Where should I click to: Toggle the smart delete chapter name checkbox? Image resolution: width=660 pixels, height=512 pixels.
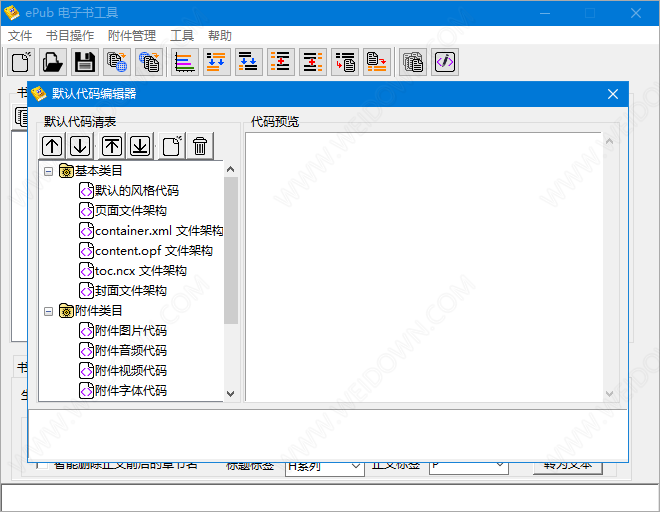pyautogui.click(x=38, y=464)
